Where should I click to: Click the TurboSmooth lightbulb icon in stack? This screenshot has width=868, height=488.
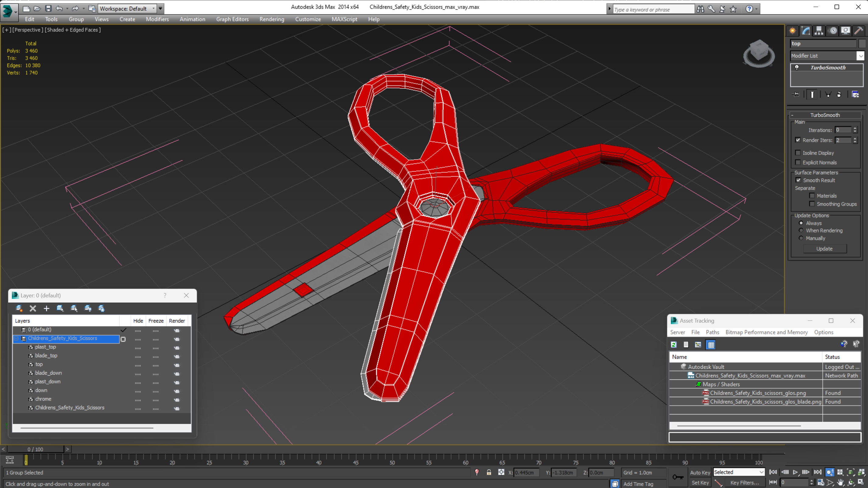797,67
